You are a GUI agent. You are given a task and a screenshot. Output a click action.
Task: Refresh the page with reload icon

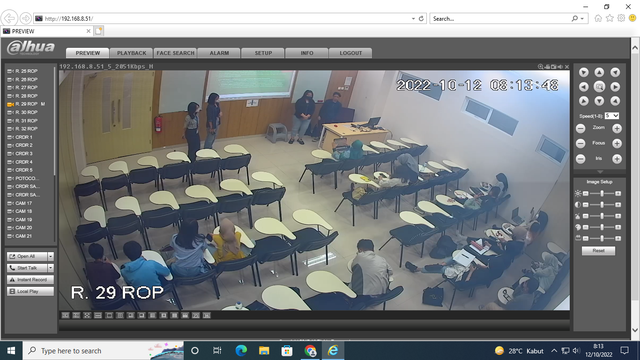pyautogui.click(x=421, y=18)
